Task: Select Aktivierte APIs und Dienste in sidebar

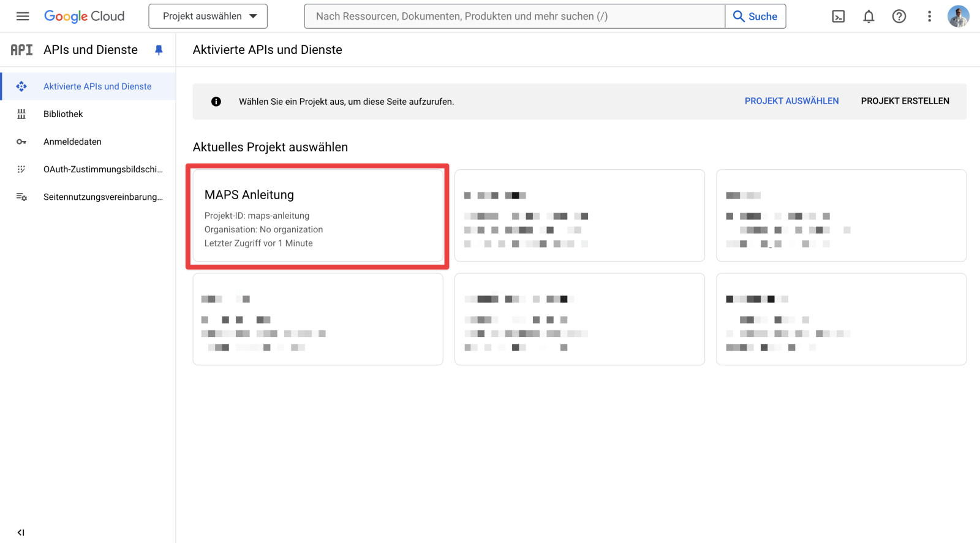Action: [x=88, y=86]
